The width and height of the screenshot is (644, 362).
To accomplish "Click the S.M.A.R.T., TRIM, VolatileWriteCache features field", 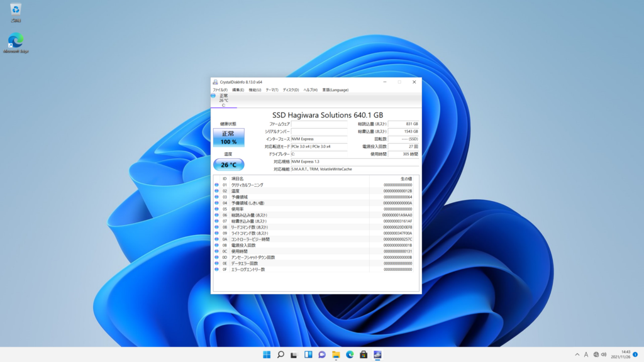I will [x=355, y=169].
